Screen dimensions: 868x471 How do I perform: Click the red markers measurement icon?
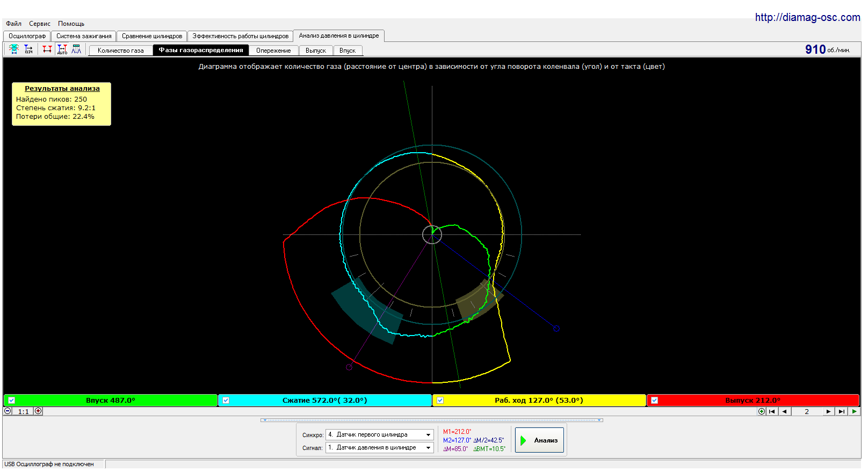click(47, 49)
